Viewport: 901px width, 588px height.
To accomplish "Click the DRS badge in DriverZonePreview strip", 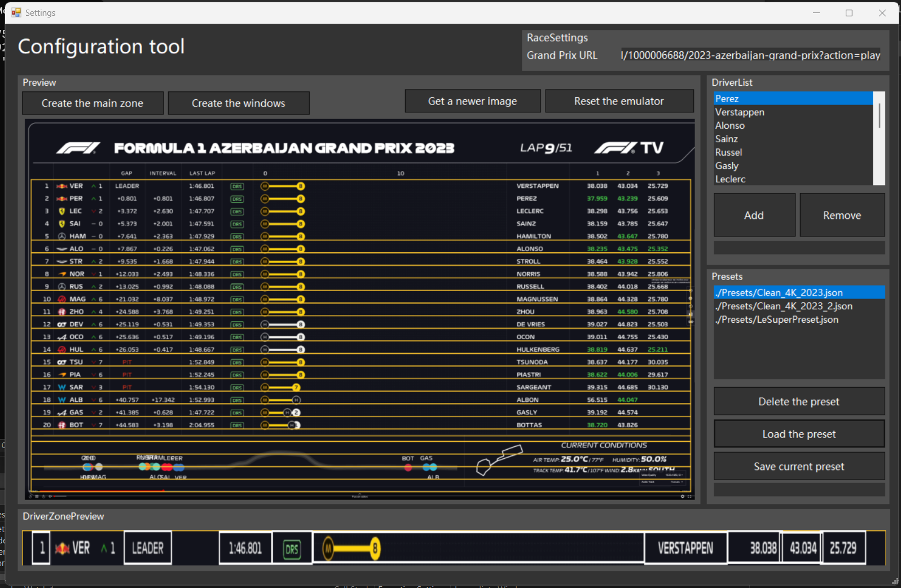I will [x=292, y=548].
